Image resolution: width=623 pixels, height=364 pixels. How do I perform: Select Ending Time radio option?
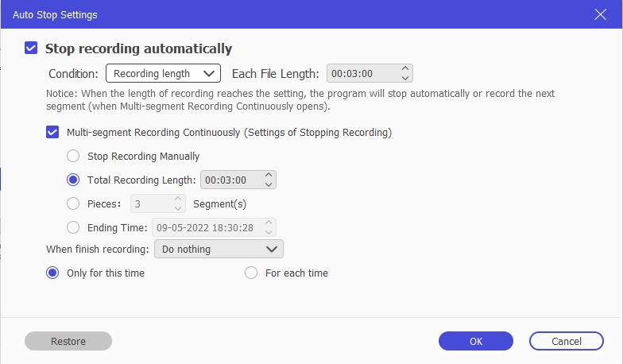point(73,227)
